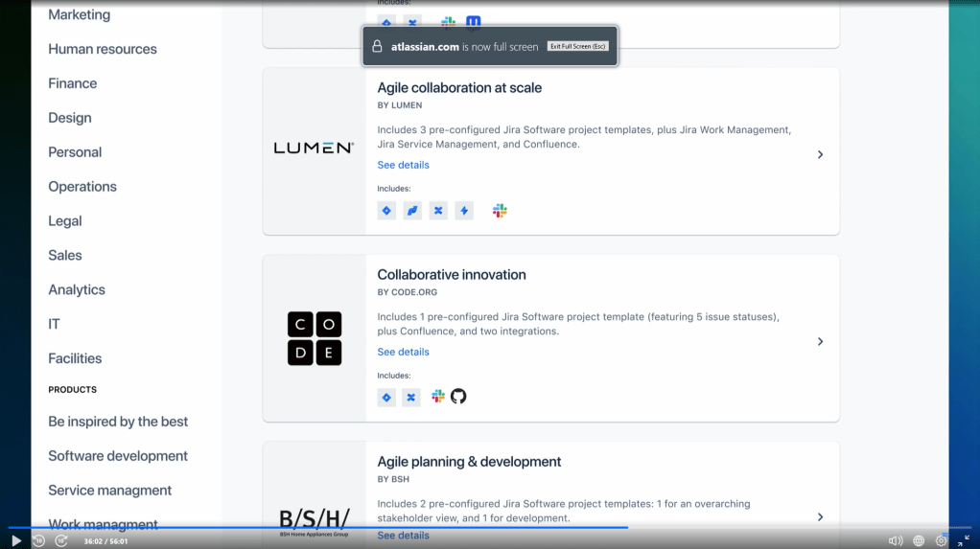Mute the video with speaker icon
980x549 pixels.
[x=896, y=540]
